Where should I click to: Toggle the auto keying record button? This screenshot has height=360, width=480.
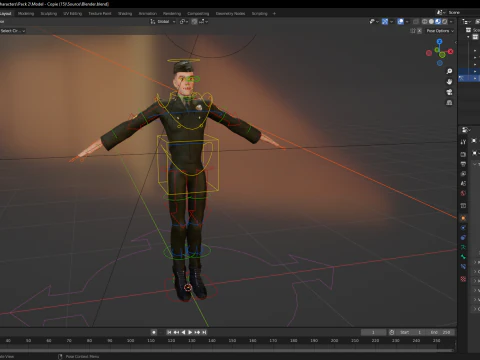coord(154,332)
